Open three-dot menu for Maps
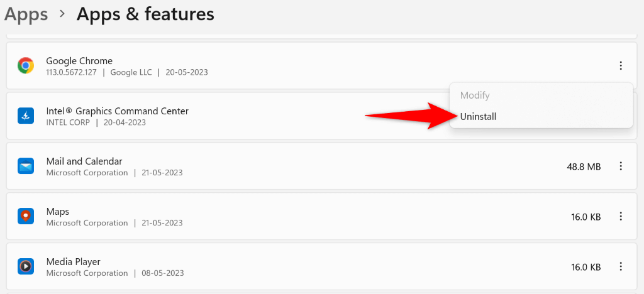 coord(621,216)
